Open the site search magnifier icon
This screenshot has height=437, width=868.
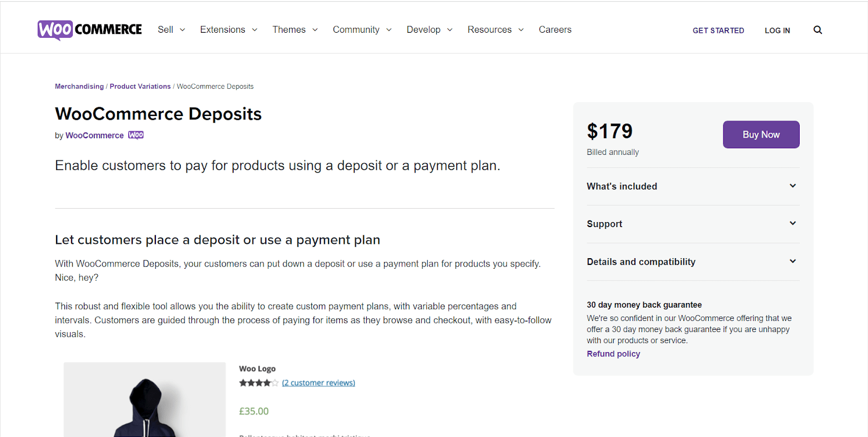(x=817, y=30)
